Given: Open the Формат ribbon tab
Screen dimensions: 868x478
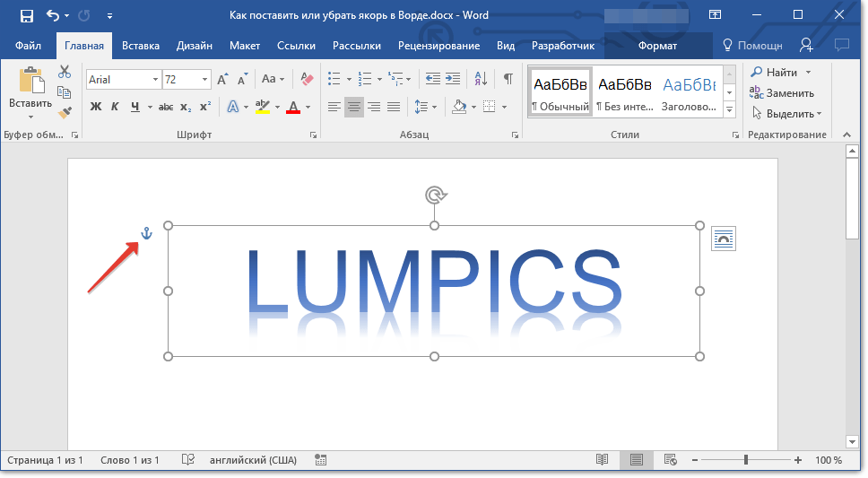Looking at the screenshot, I should (657, 46).
